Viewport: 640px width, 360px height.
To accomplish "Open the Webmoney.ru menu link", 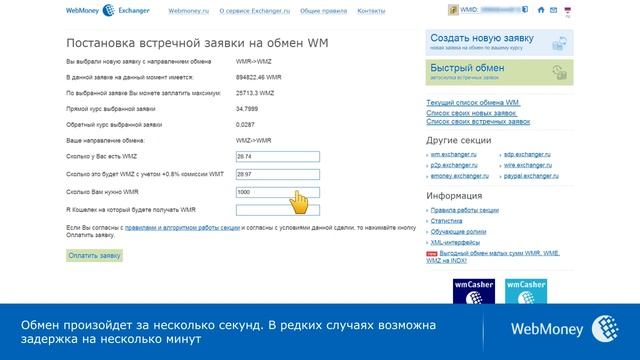I will click(x=189, y=11).
